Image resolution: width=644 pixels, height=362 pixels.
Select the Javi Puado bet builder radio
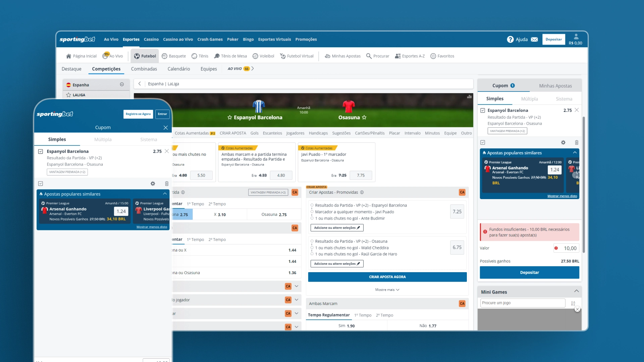pos(312,212)
